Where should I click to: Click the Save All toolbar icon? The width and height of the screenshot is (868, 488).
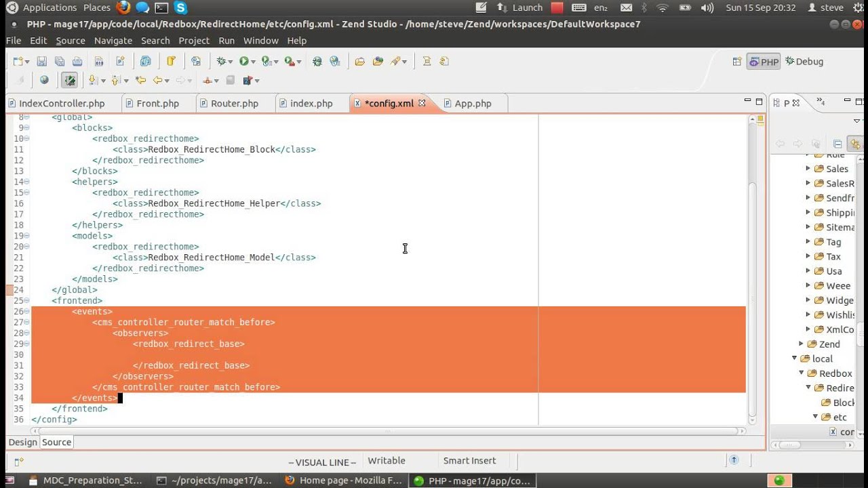click(x=59, y=61)
